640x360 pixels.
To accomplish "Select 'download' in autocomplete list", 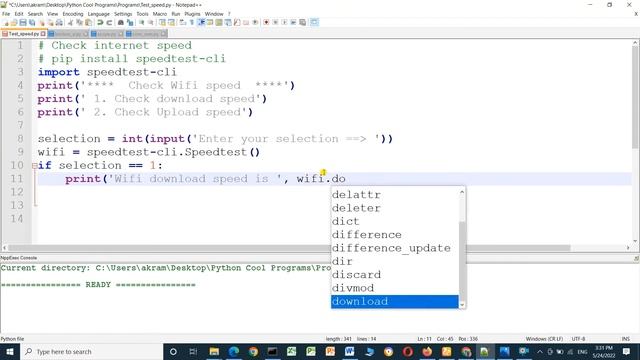I will [395, 302].
